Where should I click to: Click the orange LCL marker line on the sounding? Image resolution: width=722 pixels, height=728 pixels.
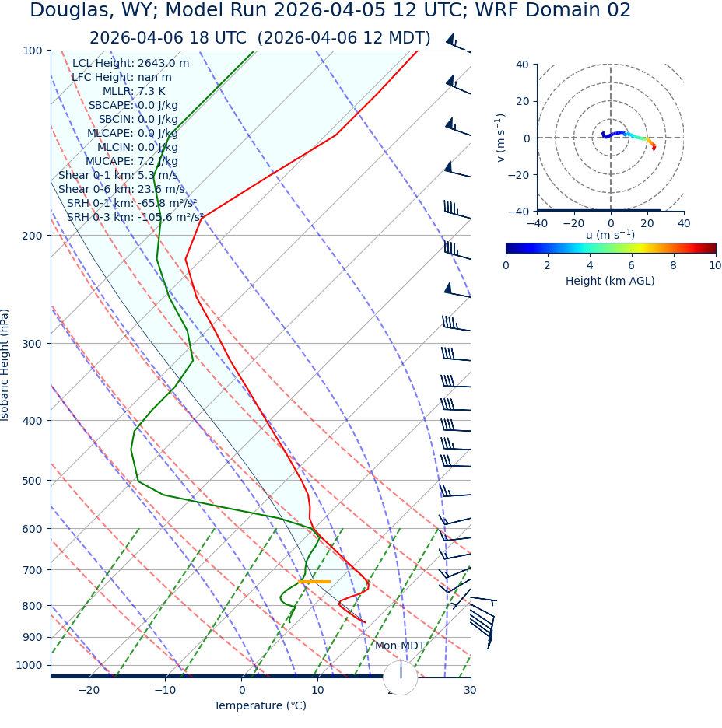click(314, 581)
